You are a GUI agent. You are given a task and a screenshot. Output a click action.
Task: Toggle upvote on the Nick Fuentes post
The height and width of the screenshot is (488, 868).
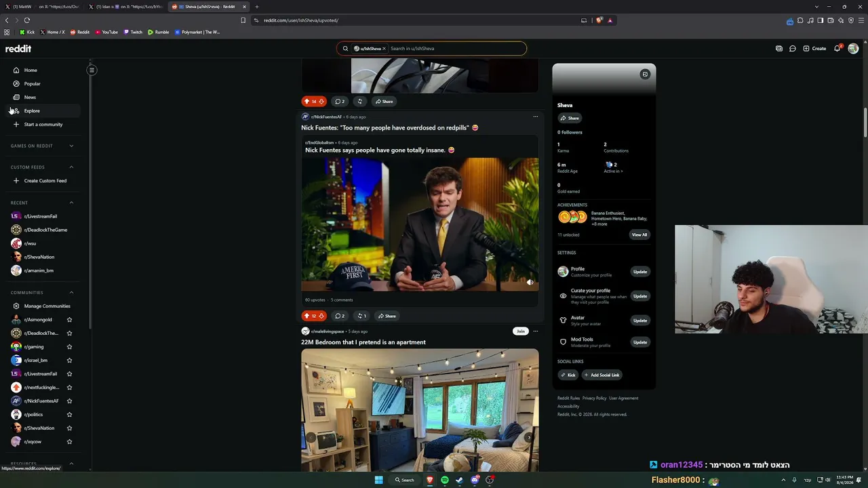[x=307, y=316]
